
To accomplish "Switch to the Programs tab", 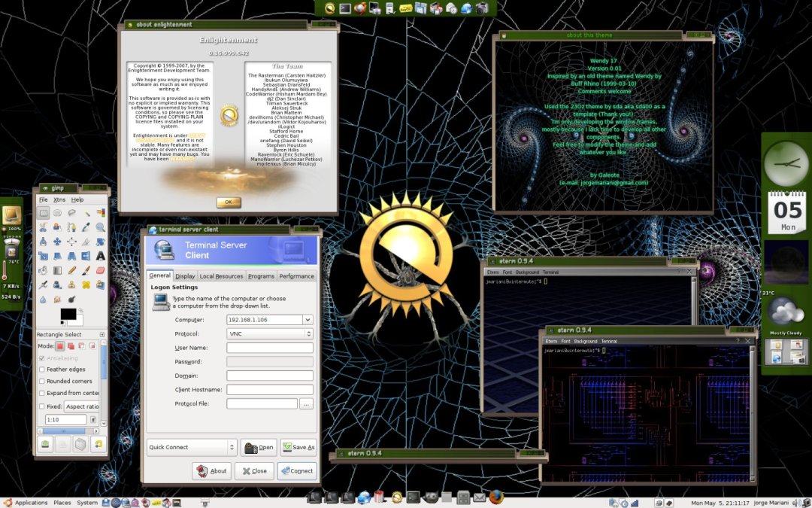I will pyautogui.click(x=261, y=276).
